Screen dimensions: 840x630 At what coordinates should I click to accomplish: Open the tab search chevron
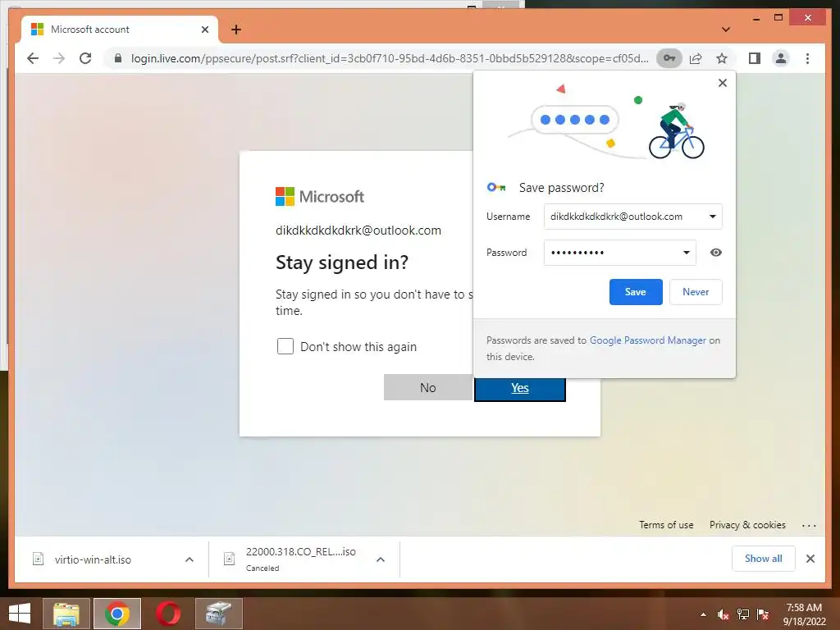coord(726,30)
